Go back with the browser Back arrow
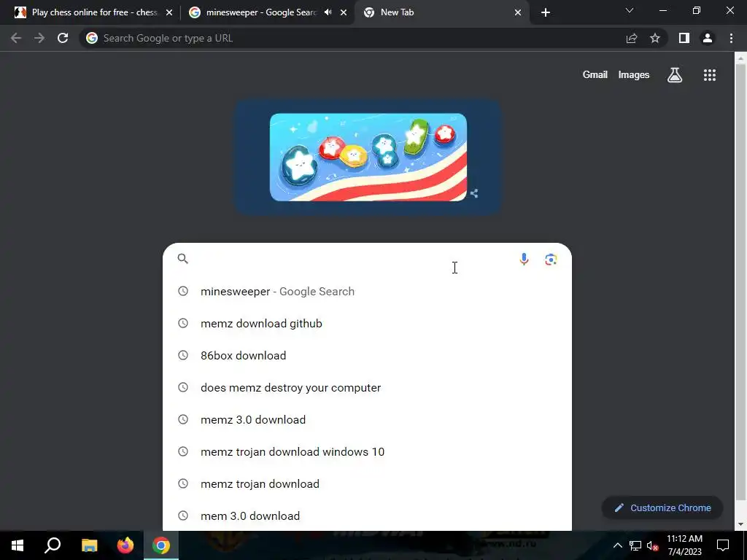 point(16,38)
